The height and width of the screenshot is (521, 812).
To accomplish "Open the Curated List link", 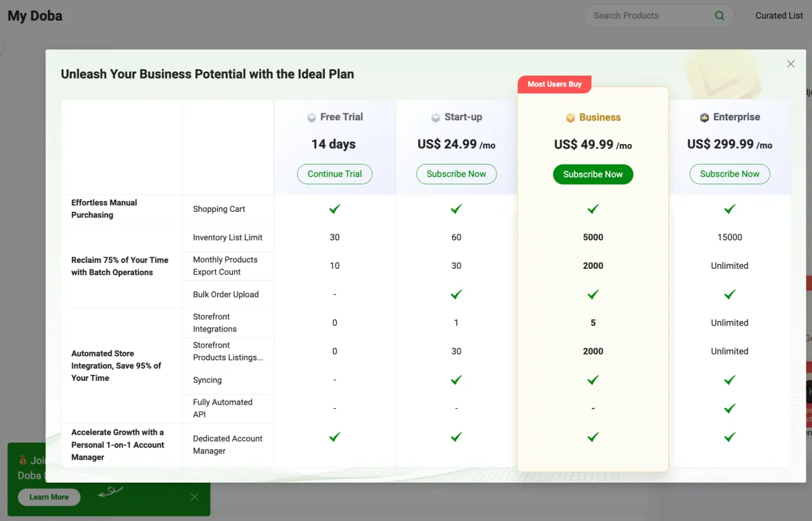I will click(x=779, y=15).
